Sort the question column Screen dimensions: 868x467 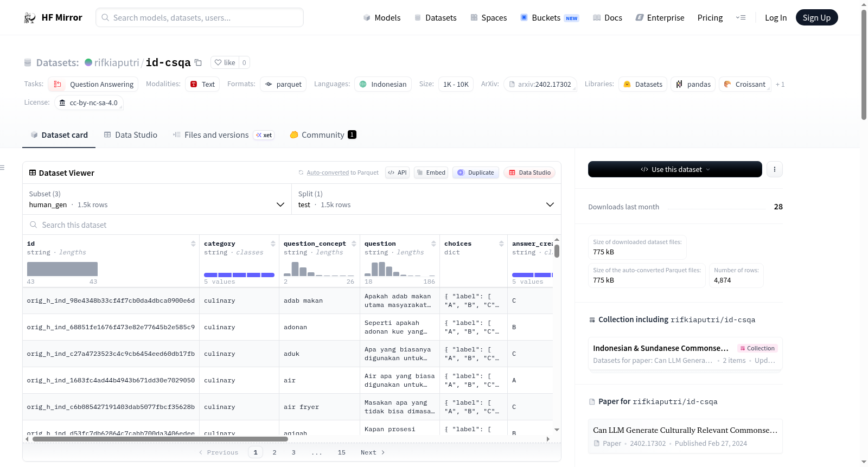click(433, 244)
